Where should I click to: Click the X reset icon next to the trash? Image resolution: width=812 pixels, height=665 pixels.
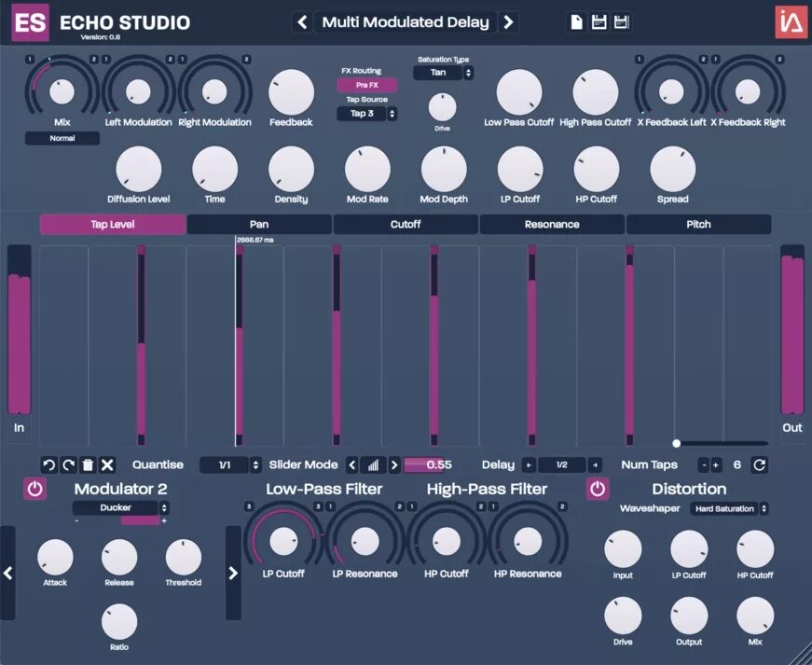pyautogui.click(x=105, y=464)
